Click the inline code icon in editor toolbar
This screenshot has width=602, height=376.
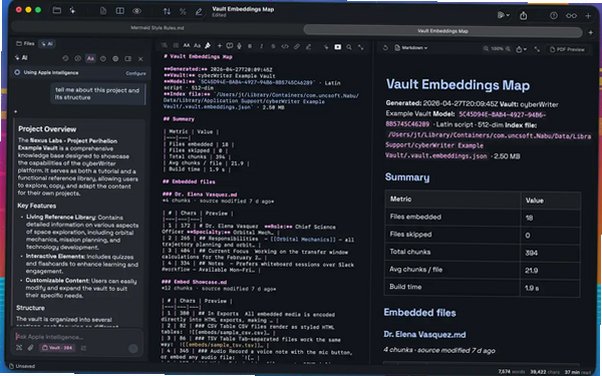point(285,46)
